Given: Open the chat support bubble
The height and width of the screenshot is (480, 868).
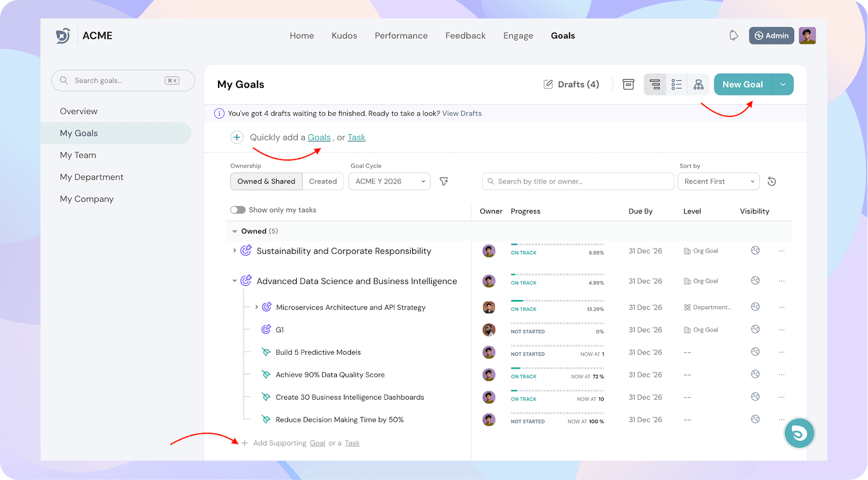Looking at the screenshot, I should point(799,433).
